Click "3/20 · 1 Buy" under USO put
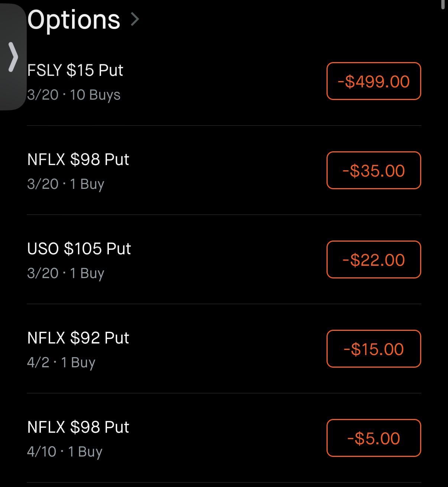448x487 pixels. (x=65, y=273)
